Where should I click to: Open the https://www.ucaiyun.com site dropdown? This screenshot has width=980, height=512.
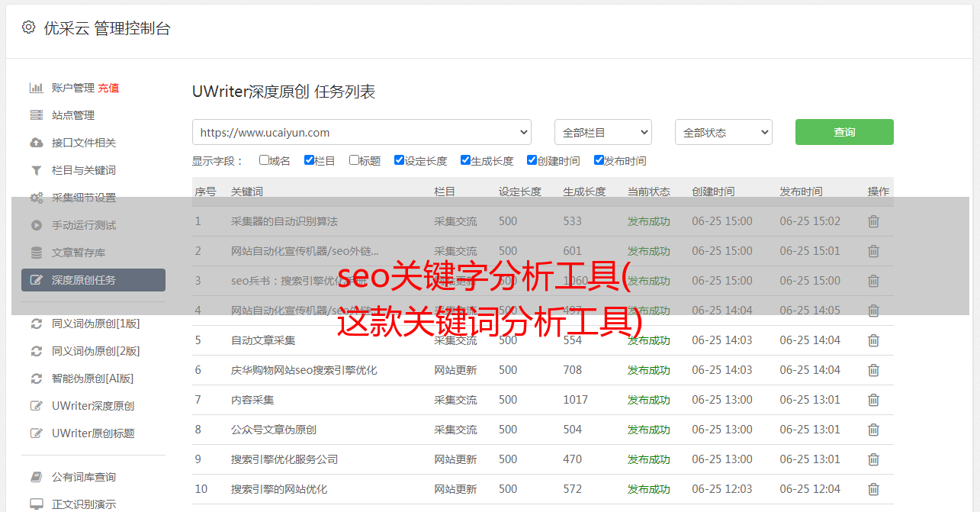(x=361, y=132)
